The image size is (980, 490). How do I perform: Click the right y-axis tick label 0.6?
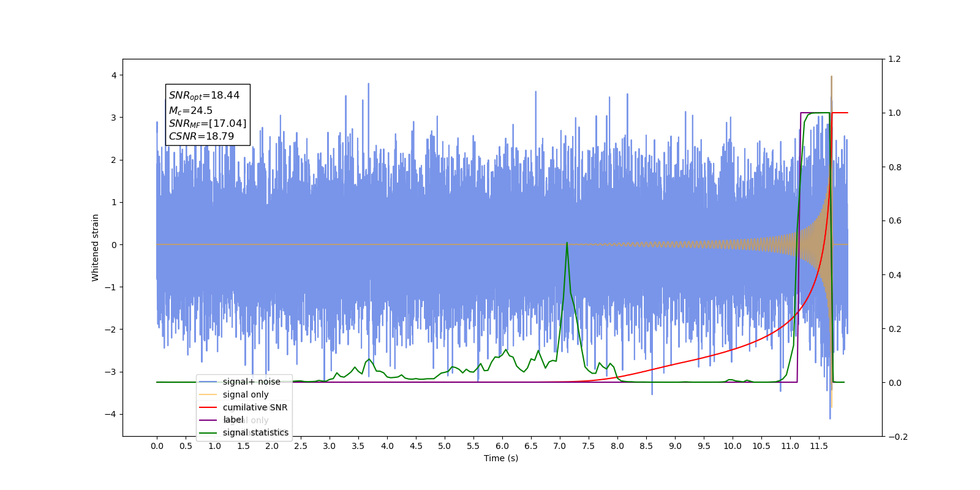[x=895, y=221]
